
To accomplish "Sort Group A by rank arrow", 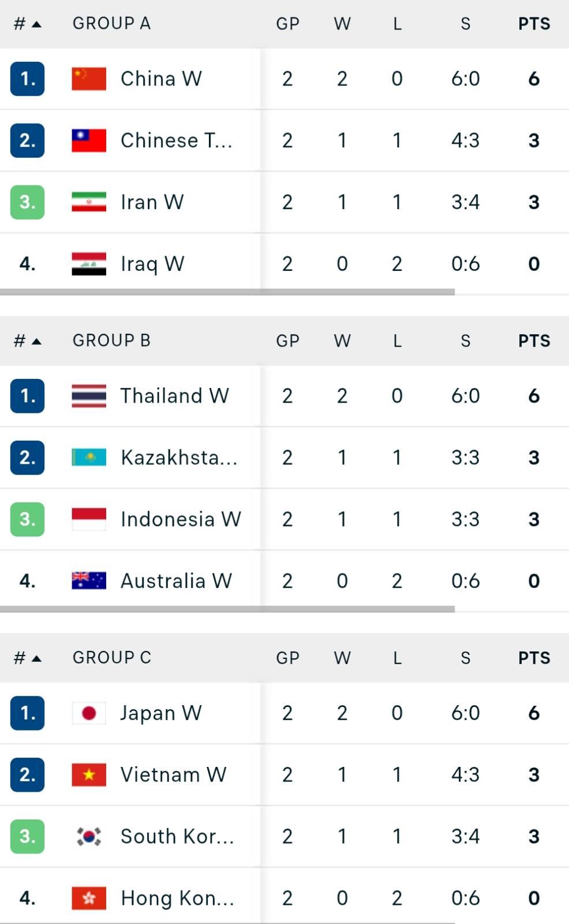I will point(37,24).
